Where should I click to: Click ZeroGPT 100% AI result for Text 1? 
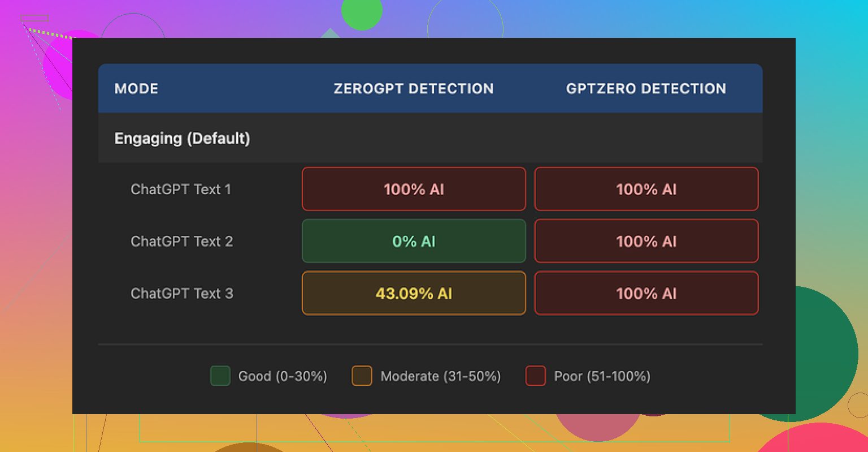point(414,189)
